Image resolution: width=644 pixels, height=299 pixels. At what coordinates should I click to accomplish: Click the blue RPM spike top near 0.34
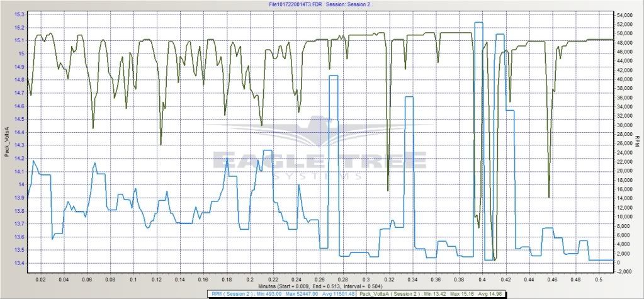pyautogui.click(x=409, y=97)
